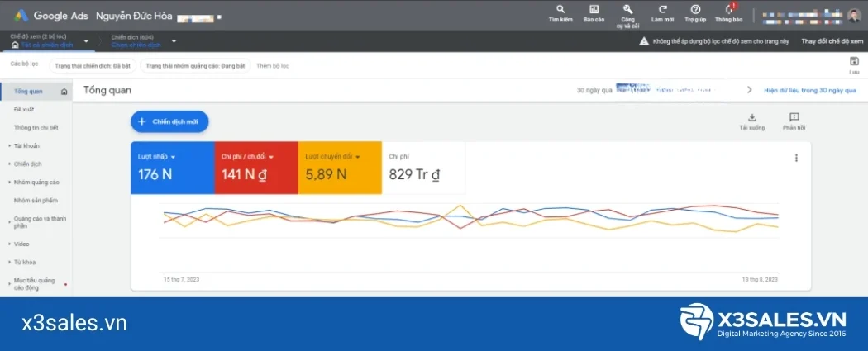The image size is (868, 351).
Task: Click the Các bộ lọc label
Action: [x=24, y=64]
